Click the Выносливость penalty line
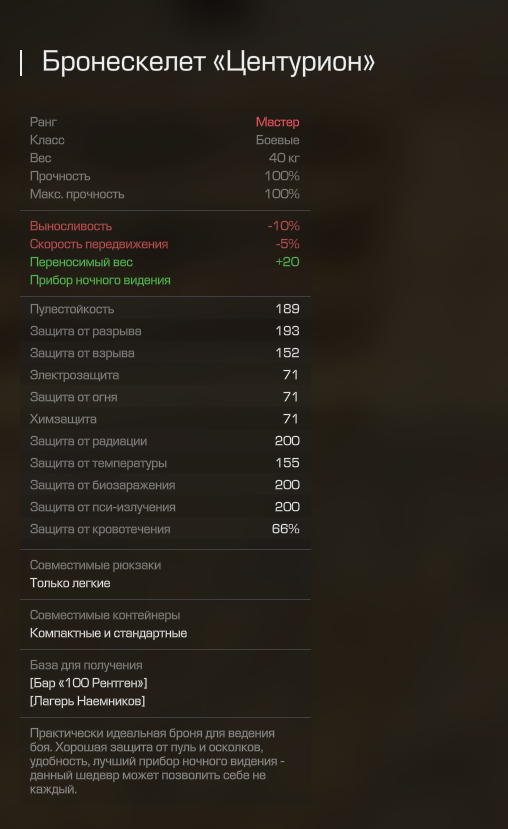 tap(165, 226)
